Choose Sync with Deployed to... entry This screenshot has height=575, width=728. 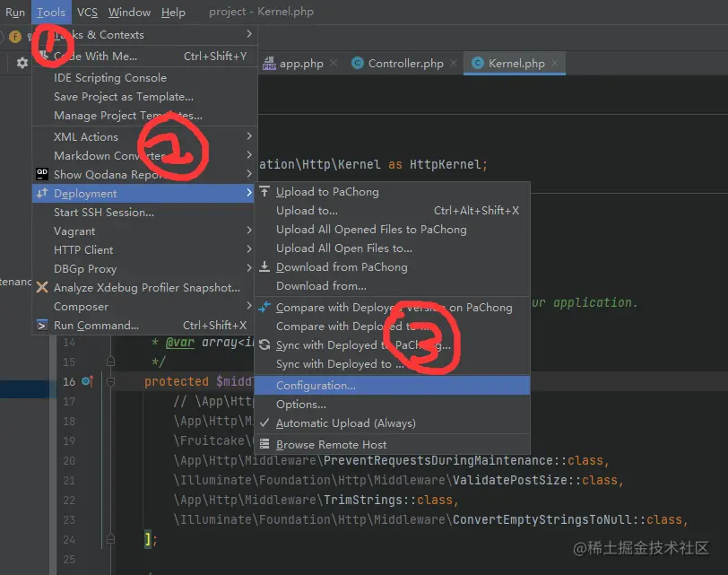click(x=393, y=363)
